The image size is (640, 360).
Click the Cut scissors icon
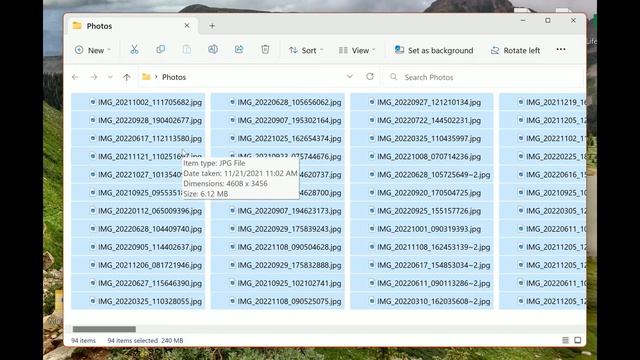pyautogui.click(x=134, y=50)
